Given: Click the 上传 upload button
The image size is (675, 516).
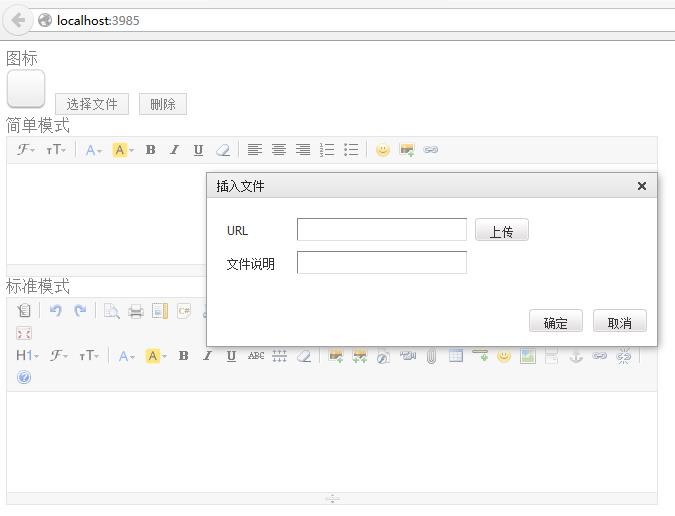Looking at the screenshot, I should coord(502,230).
